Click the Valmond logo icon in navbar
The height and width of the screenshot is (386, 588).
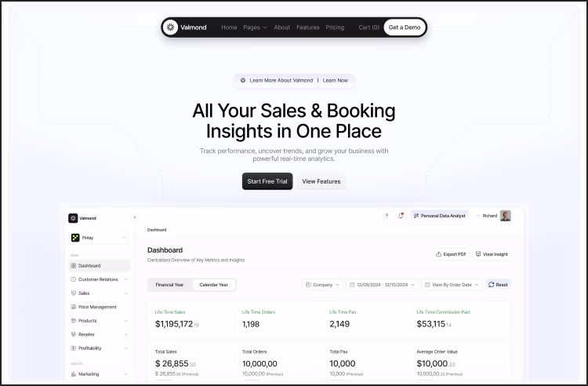pyautogui.click(x=170, y=27)
